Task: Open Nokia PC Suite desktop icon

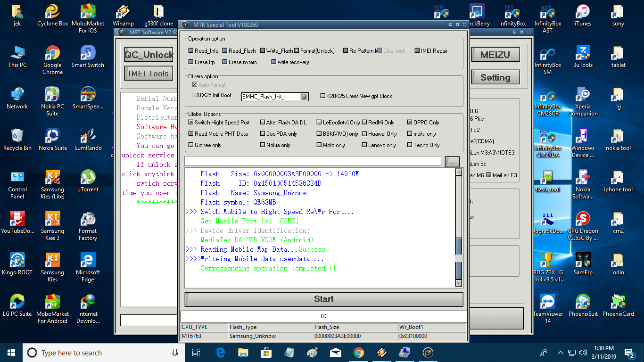Action: [x=53, y=102]
